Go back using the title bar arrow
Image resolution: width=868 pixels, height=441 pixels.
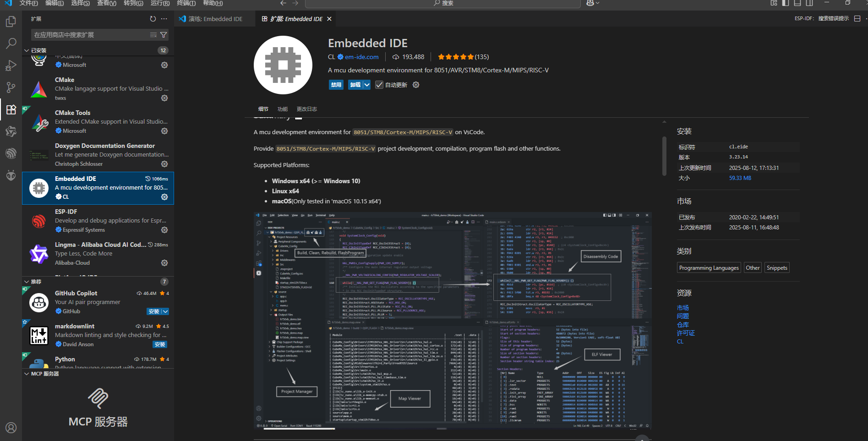click(283, 3)
